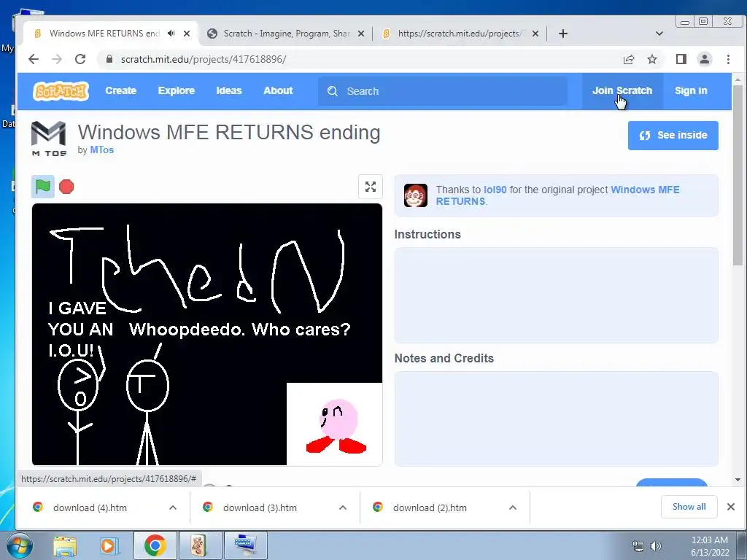Click the search magnifier icon

coord(333,91)
